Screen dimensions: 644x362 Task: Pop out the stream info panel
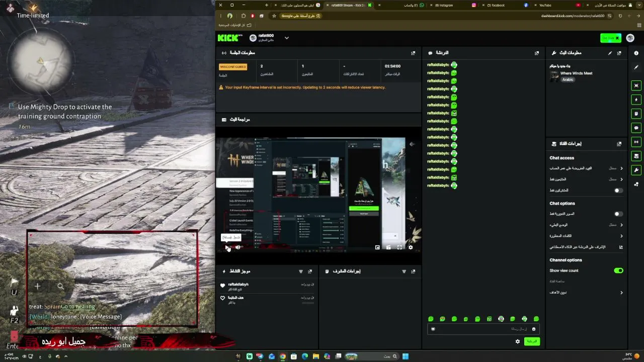pyautogui.click(x=619, y=53)
